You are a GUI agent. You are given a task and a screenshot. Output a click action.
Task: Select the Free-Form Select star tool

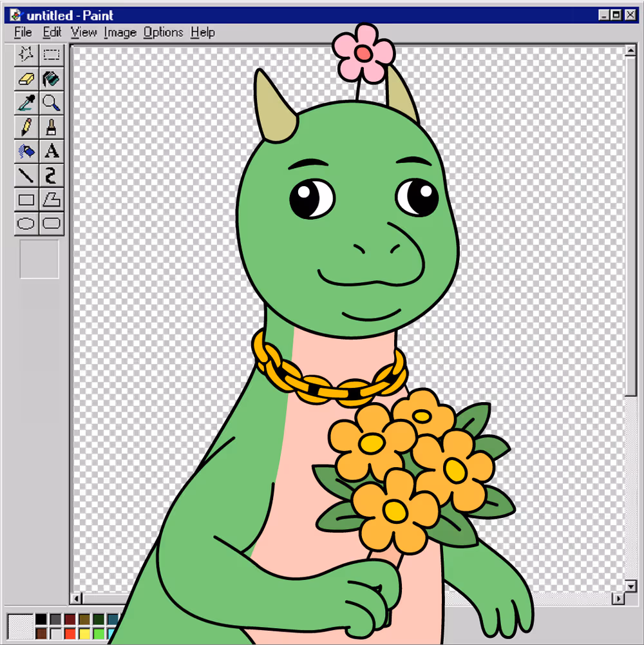pyautogui.click(x=26, y=55)
